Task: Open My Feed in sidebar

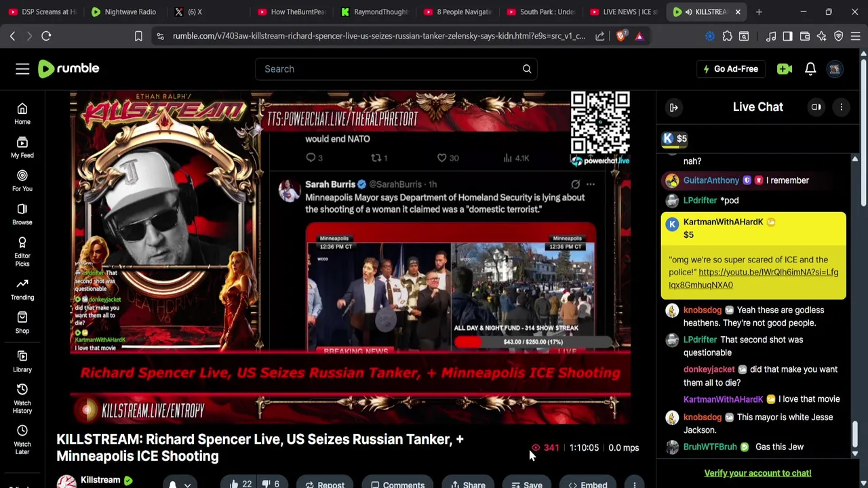Action: coord(22,147)
